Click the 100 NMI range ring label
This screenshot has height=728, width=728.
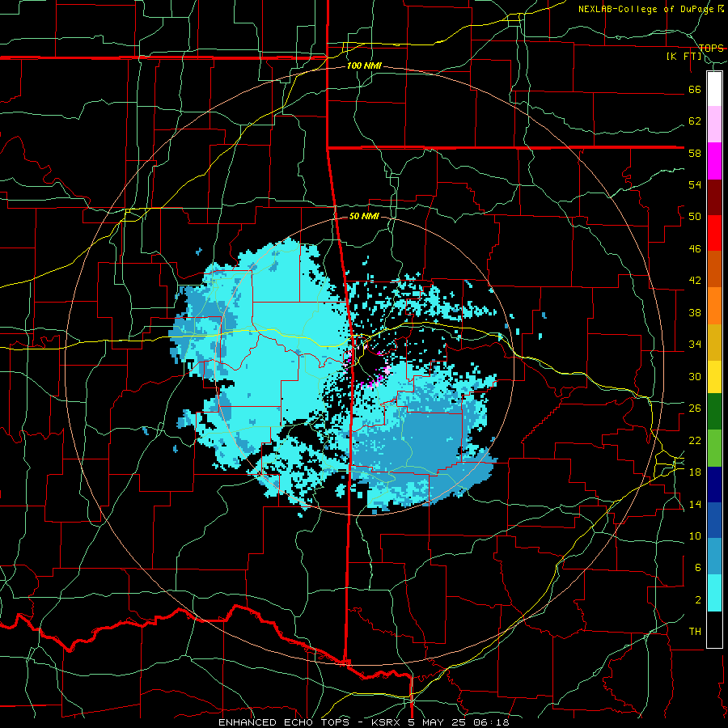pos(364,66)
